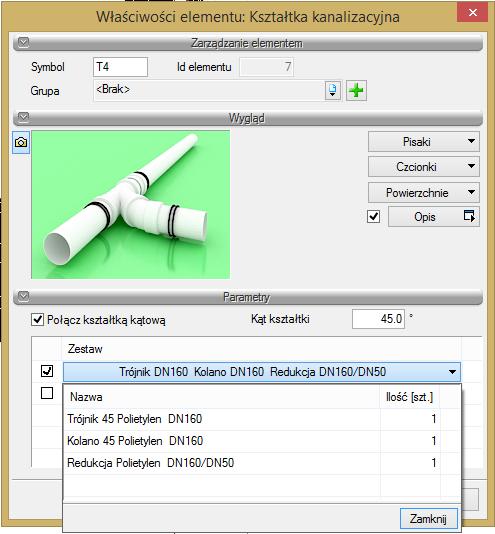Uncheck Połącz kształtką kątową
This screenshot has height=534, width=495.
click(x=37, y=320)
